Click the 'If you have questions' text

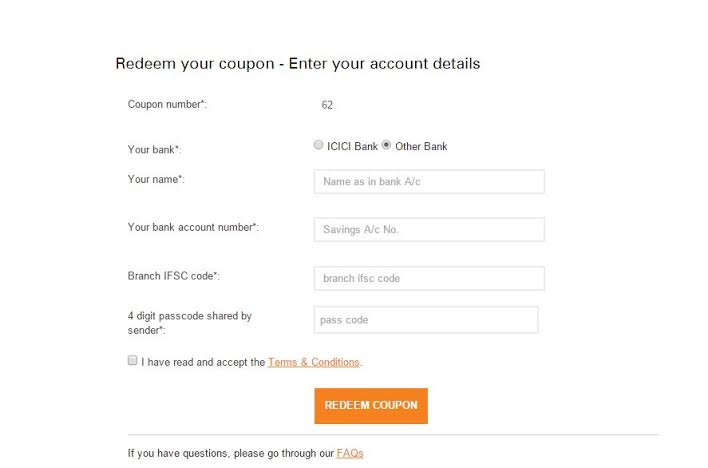[x=230, y=453]
